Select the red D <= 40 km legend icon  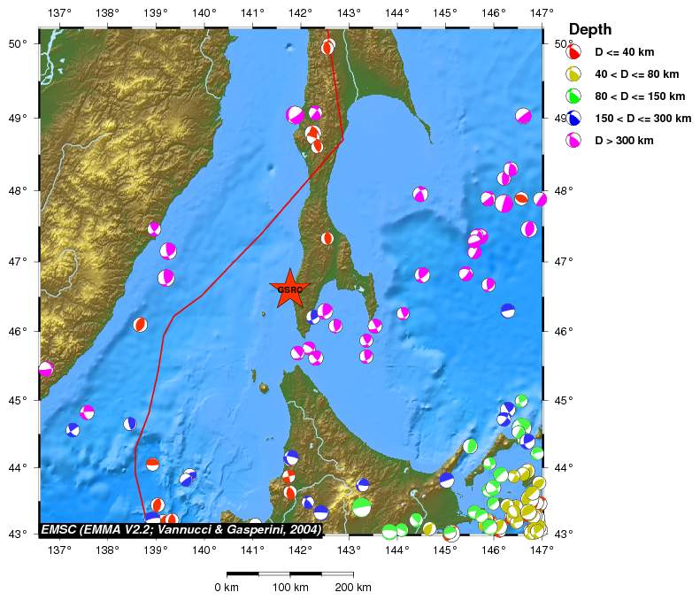coord(573,52)
